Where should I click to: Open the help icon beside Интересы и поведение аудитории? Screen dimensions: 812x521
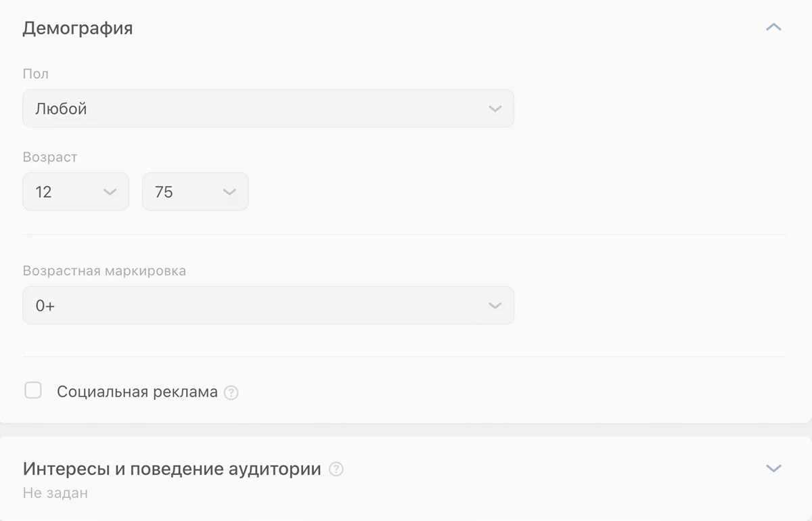(336, 469)
